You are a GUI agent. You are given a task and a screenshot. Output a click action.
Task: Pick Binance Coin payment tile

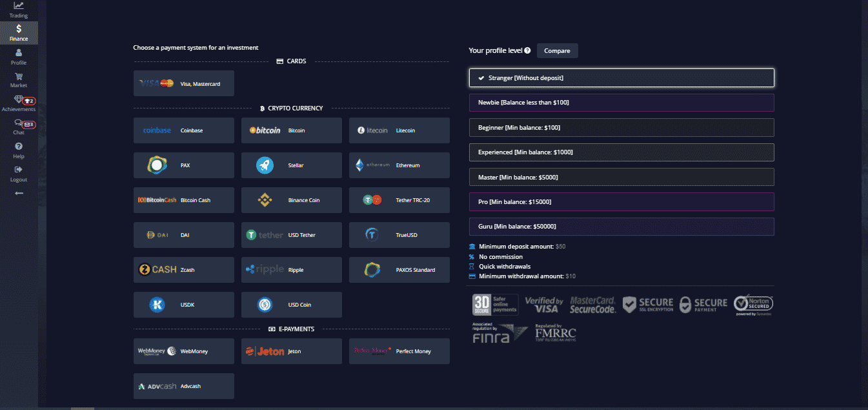coord(292,200)
